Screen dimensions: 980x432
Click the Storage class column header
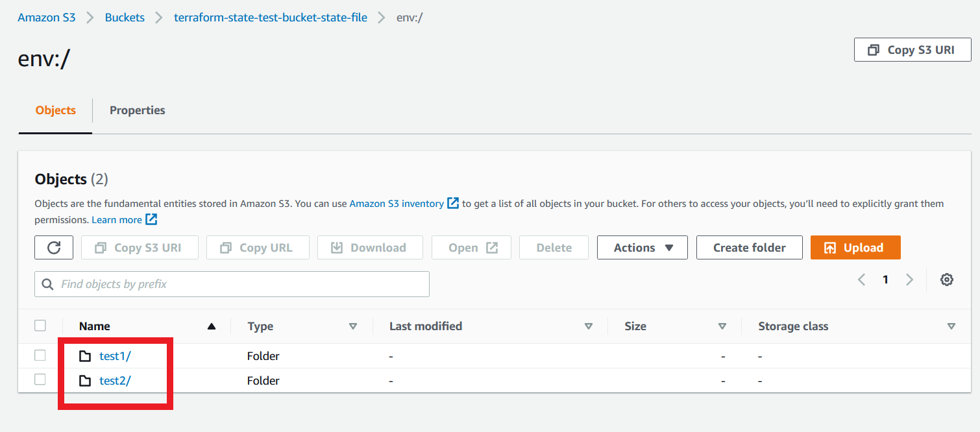[x=793, y=326]
